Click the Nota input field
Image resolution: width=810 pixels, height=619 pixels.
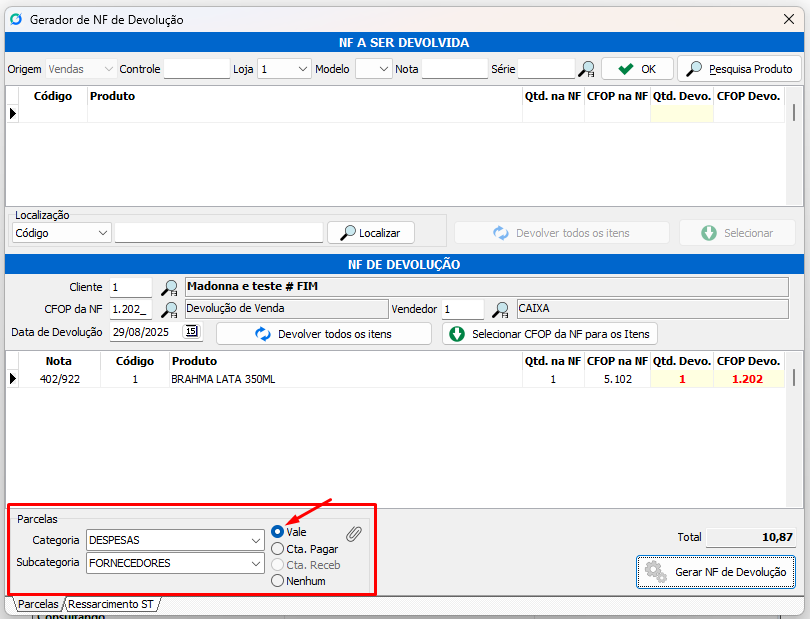click(x=454, y=69)
